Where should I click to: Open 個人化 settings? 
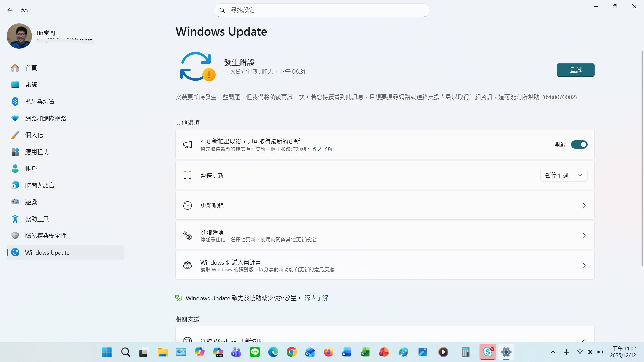pyautogui.click(x=34, y=135)
